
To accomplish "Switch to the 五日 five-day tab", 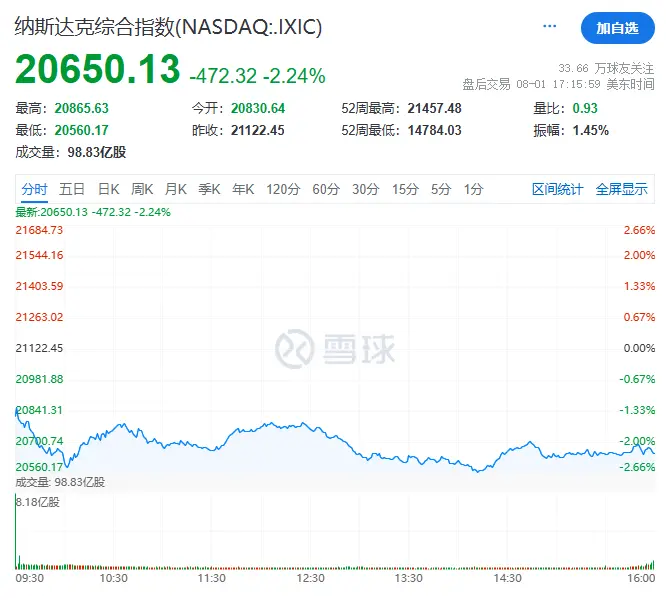I will (x=72, y=189).
